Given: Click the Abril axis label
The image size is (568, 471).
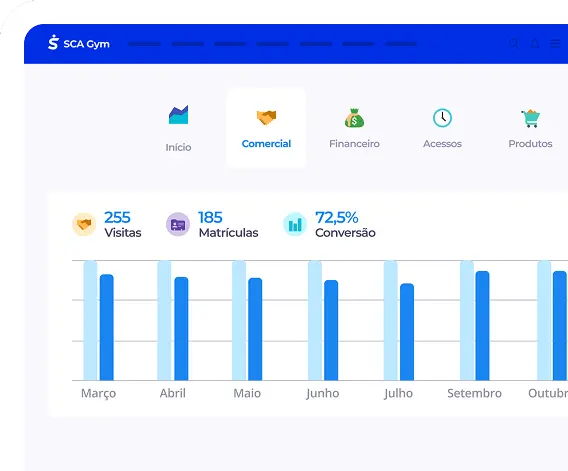Looking at the screenshot, I should pyautogui.click(x=173, y=393).
